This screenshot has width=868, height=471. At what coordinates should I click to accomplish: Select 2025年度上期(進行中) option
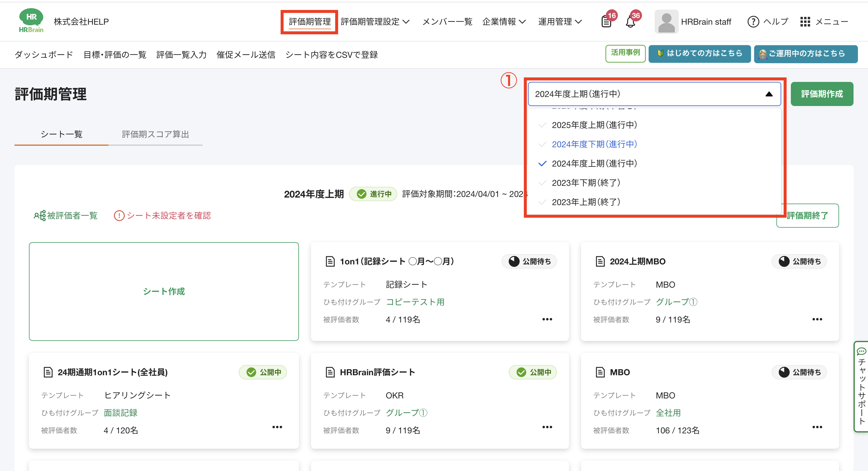click(x=594, y=125)
